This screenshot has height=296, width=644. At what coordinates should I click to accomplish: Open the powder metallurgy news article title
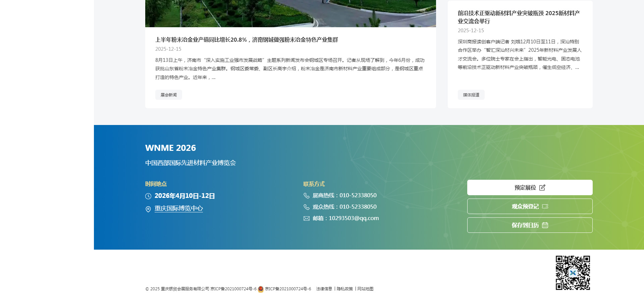tap(247, 40)
